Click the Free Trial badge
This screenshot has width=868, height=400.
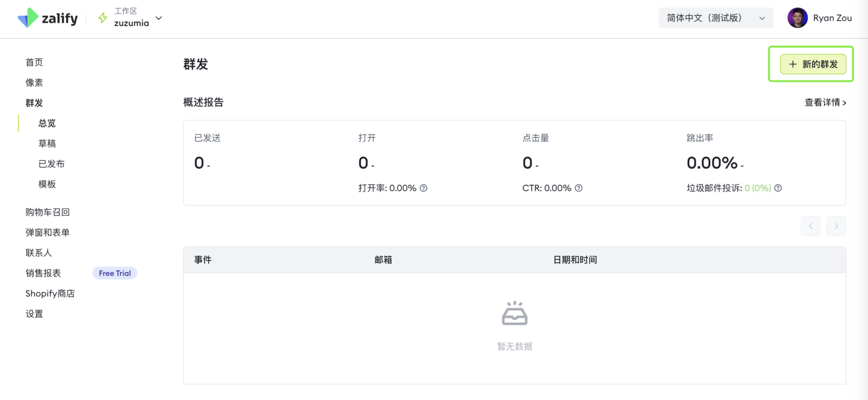pos(114,273)
